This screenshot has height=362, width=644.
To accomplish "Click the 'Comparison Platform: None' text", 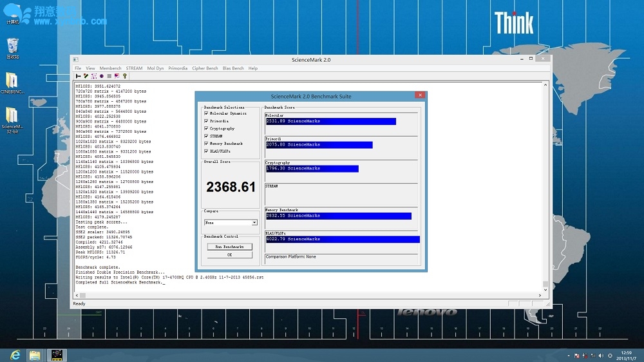I will (291, 257).
